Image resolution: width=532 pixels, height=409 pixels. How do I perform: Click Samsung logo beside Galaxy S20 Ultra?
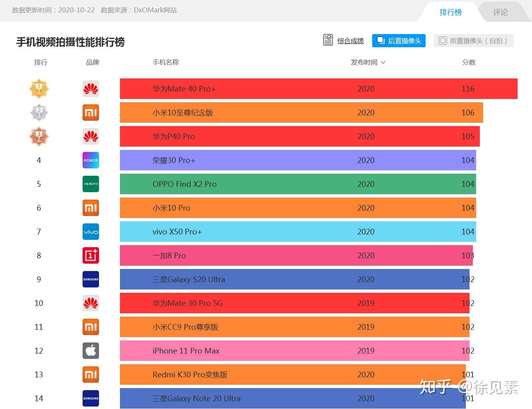point(90,279)
